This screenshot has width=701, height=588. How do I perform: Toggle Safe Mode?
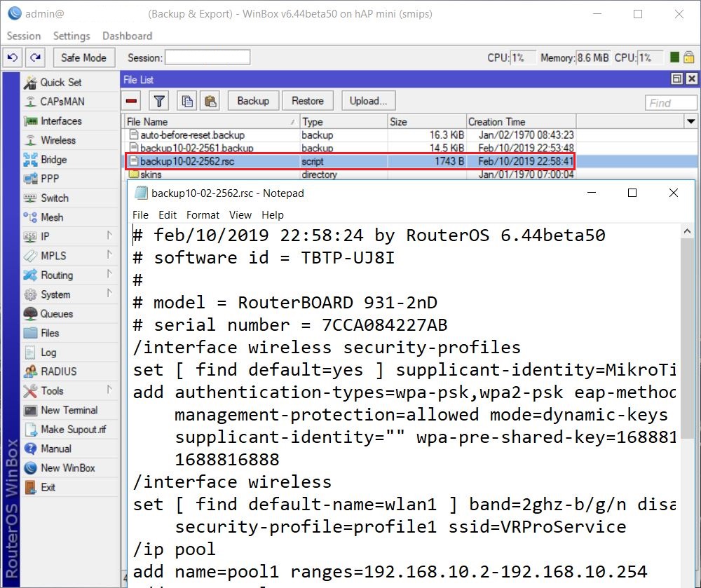(83, 57)
